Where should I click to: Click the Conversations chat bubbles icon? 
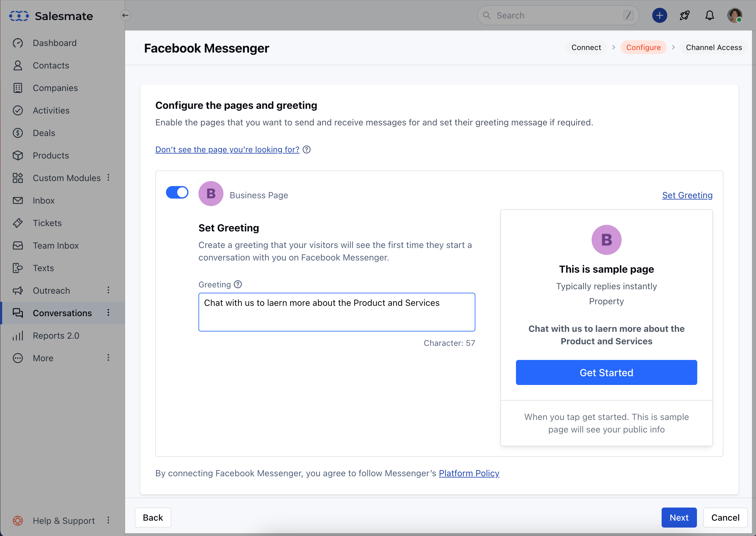click(x=18, y=313)
